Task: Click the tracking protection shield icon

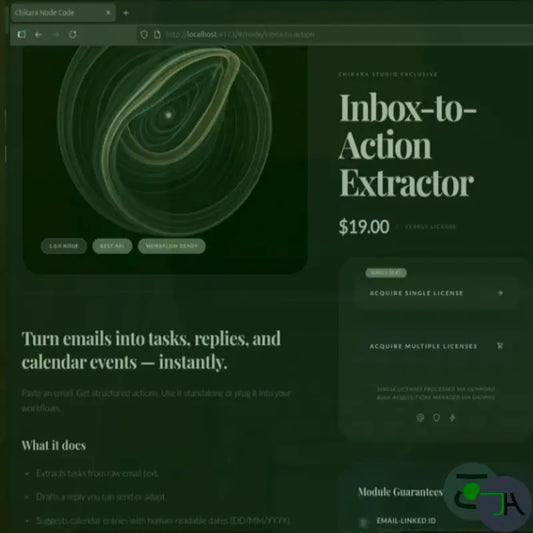Action: point(144,34)
